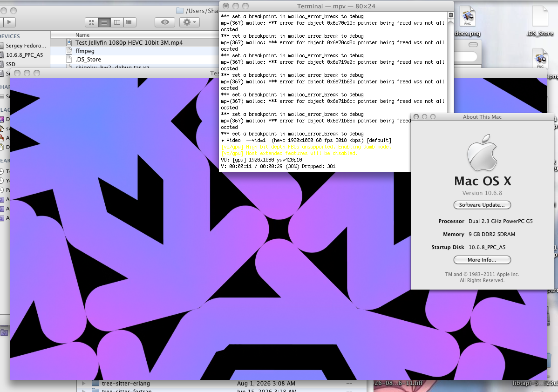Click Version 10.6.8 text

point(482,193)
